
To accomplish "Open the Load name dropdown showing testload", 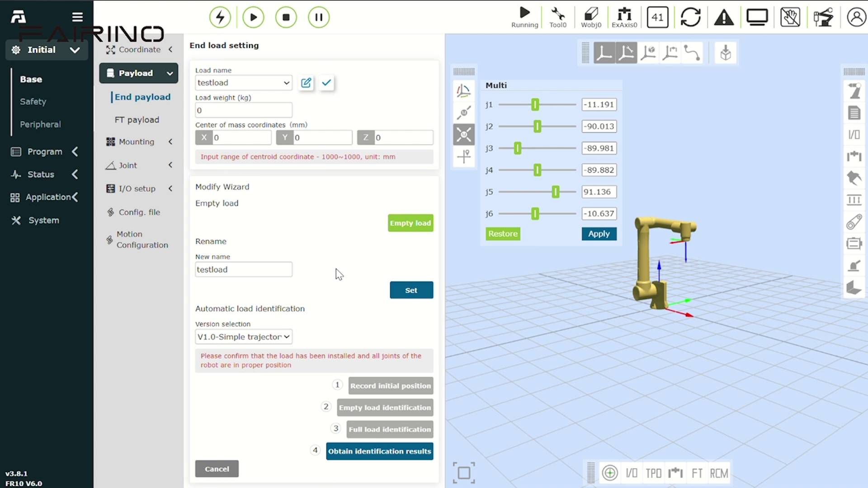I will (x=243, y=83).
